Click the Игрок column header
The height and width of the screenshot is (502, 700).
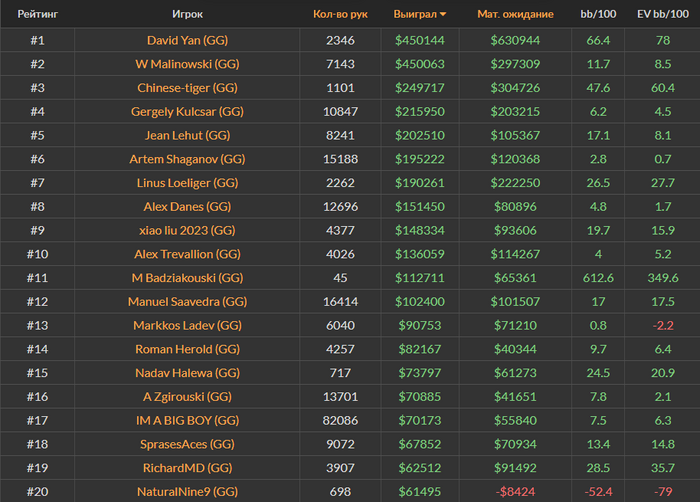pos(187,15)
